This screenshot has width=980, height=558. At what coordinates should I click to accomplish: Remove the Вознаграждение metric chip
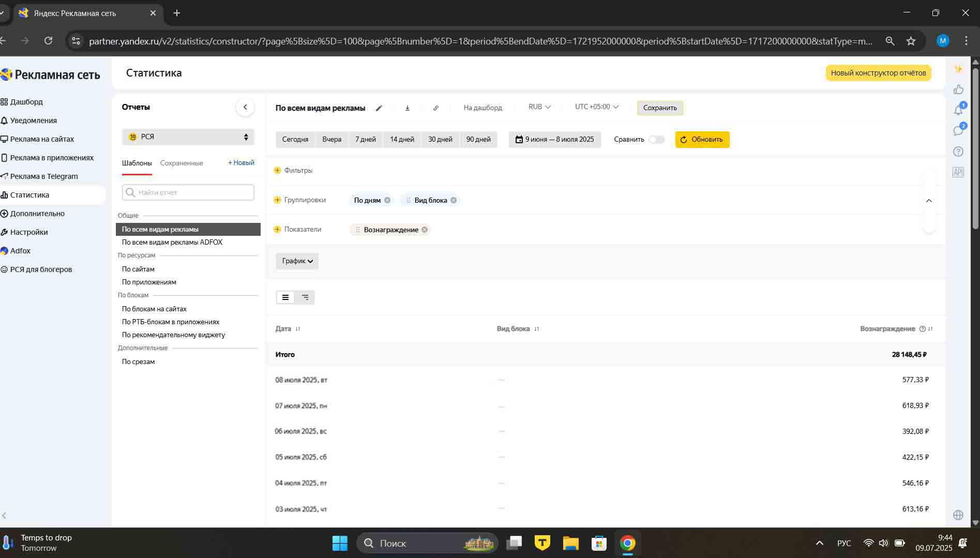[425, 230]
